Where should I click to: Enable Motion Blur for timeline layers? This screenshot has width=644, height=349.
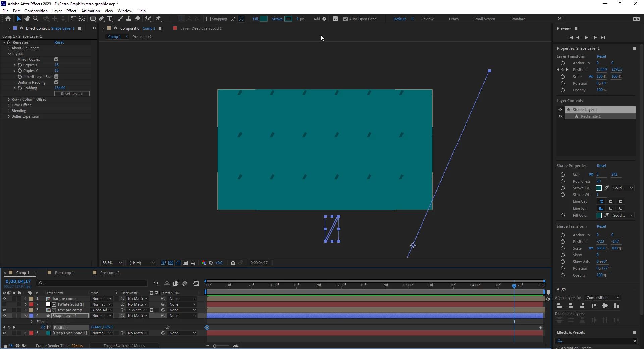click(x=184, y=284)
